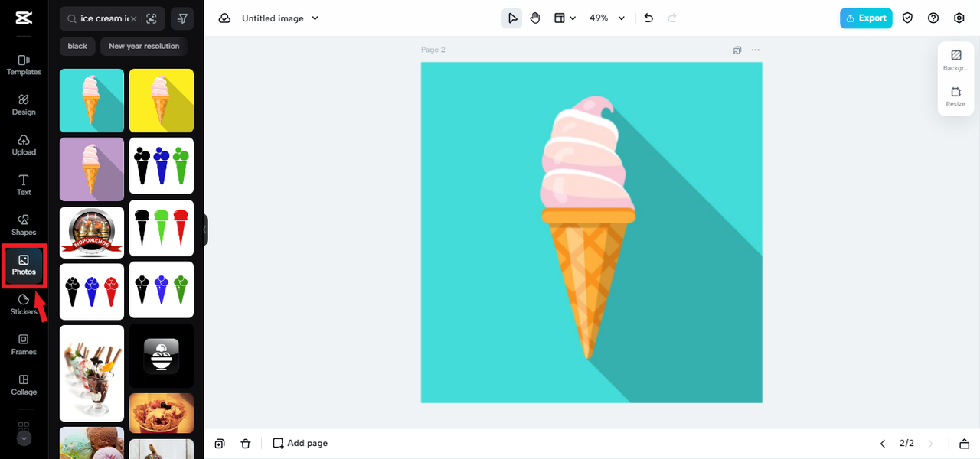Open Page 2 more options menu

[x=756, y=50]
